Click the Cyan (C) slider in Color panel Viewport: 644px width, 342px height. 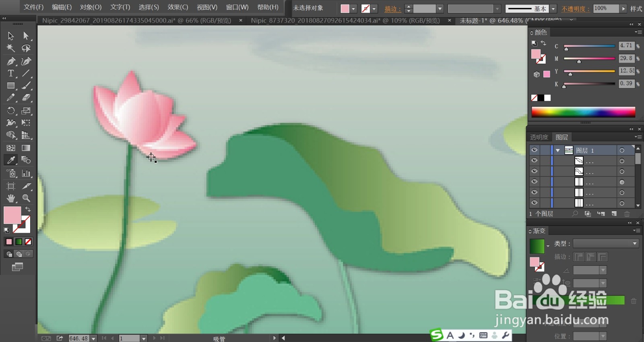click(589, 46)
